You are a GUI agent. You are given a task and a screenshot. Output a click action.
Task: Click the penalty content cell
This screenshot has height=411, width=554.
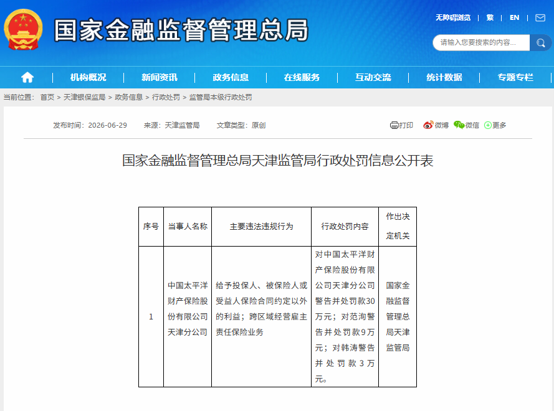coord(345,317)
